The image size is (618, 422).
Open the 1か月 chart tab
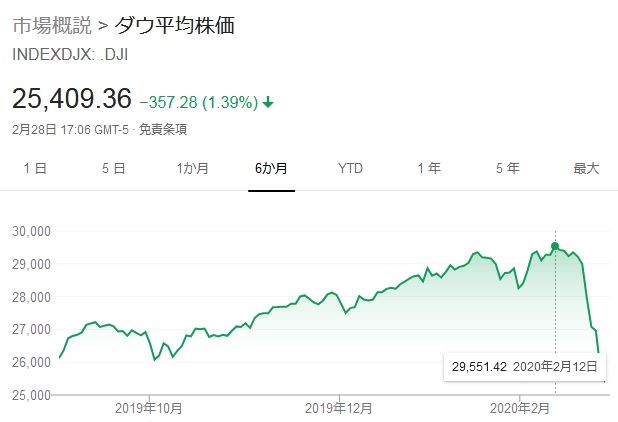[192, 168]
